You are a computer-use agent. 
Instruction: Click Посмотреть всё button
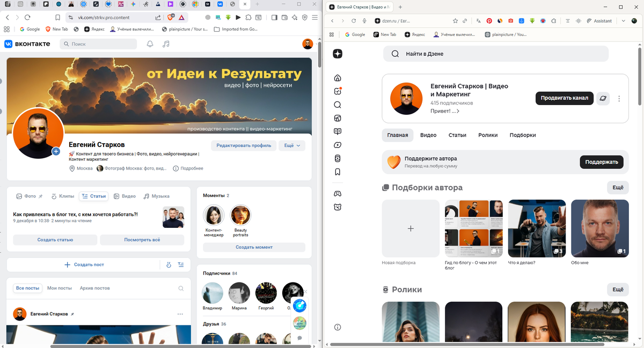[142, 240]
